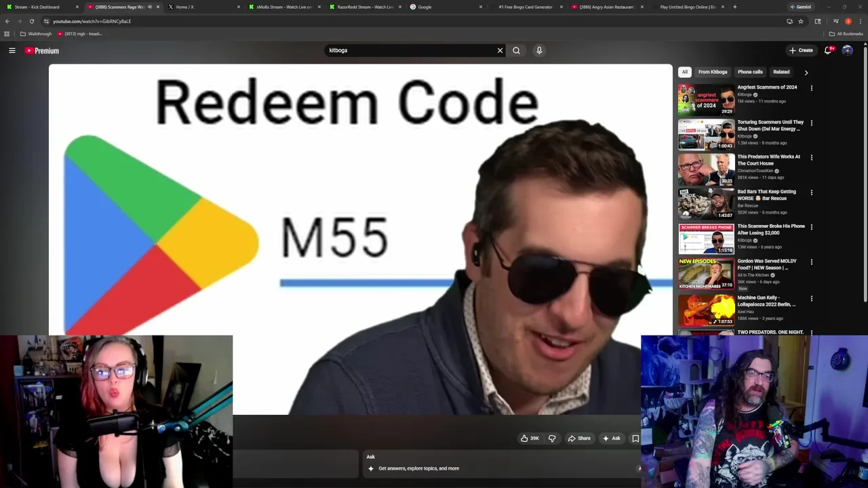Image resolution: width=868 pixels, height=488 pixels.
Task: Open the Create button menu
Action: click(801, 50)
